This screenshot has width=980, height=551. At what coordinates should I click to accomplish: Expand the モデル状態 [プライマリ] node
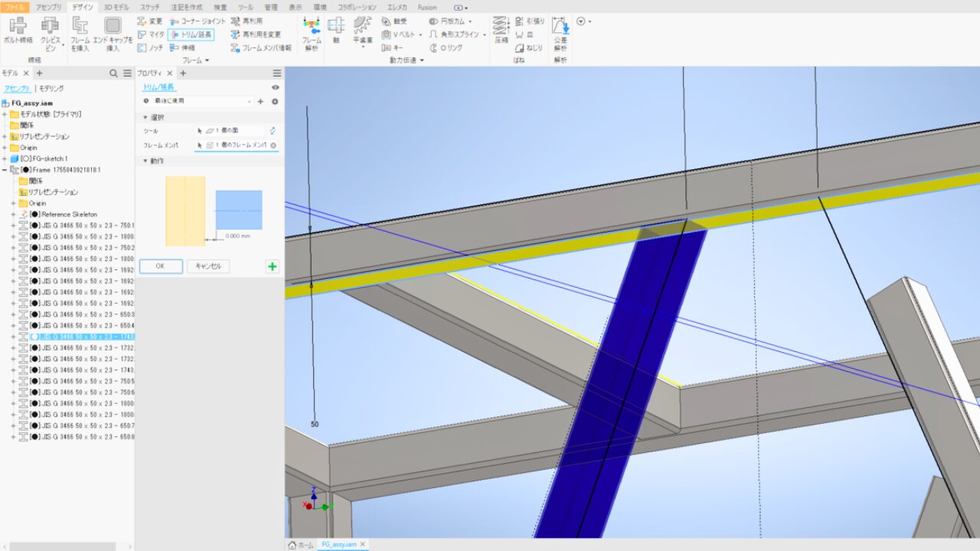(x=5, y=114)
